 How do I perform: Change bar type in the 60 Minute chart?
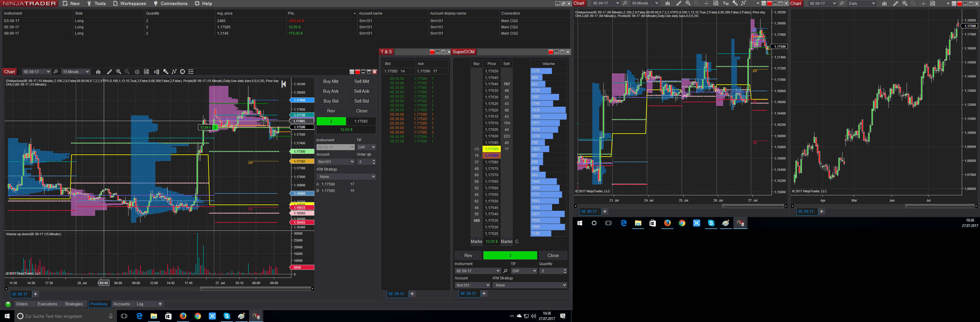coord(668,3)
